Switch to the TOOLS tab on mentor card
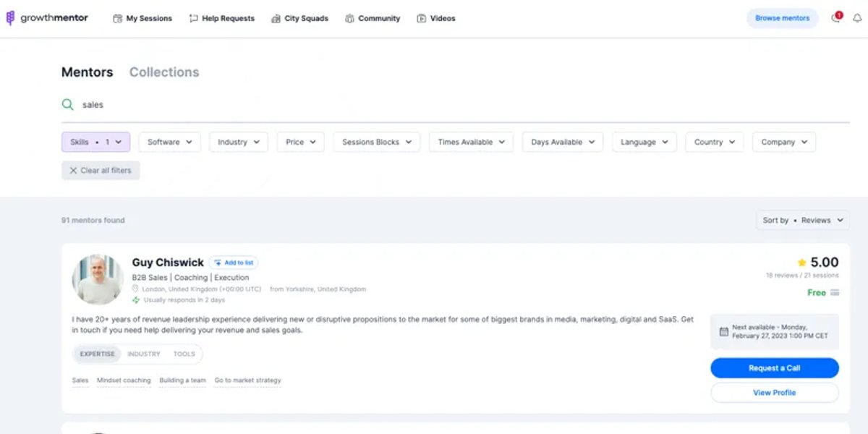 point(184,354)
